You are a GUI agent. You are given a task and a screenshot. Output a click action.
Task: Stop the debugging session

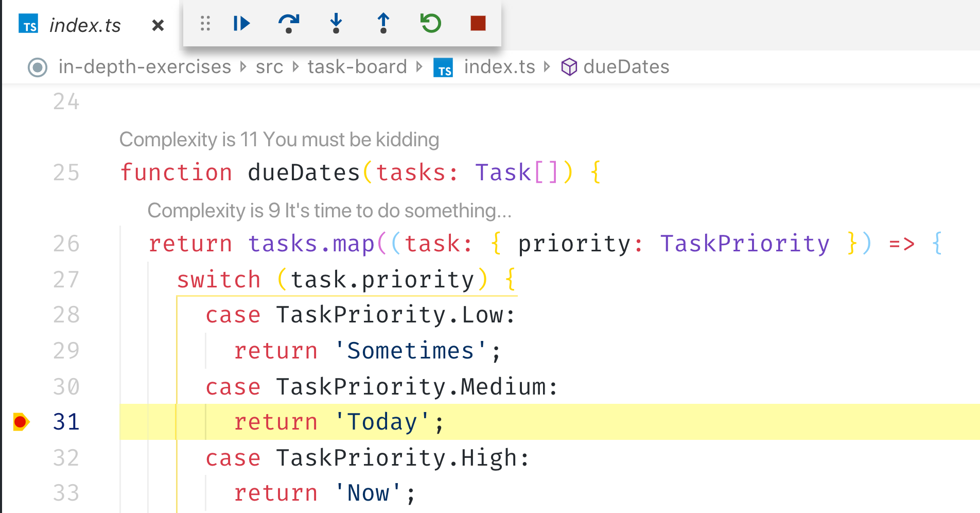tap(478, 23)
